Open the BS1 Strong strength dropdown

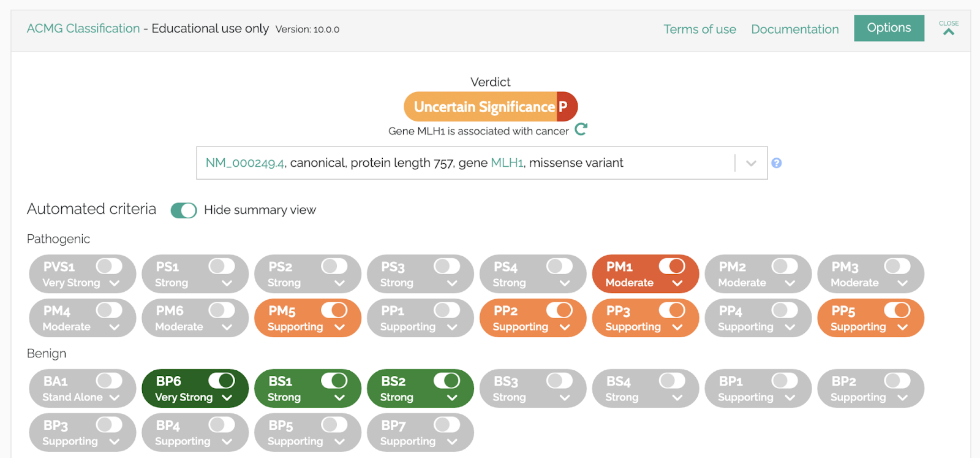pos(340,397)
